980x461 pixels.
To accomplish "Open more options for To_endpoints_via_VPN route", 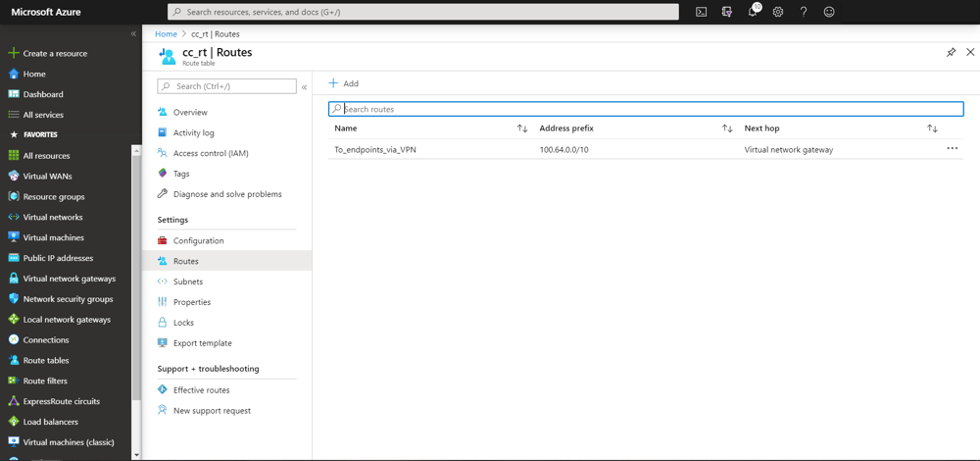I will pyautogui.click(x=952, y=149).
